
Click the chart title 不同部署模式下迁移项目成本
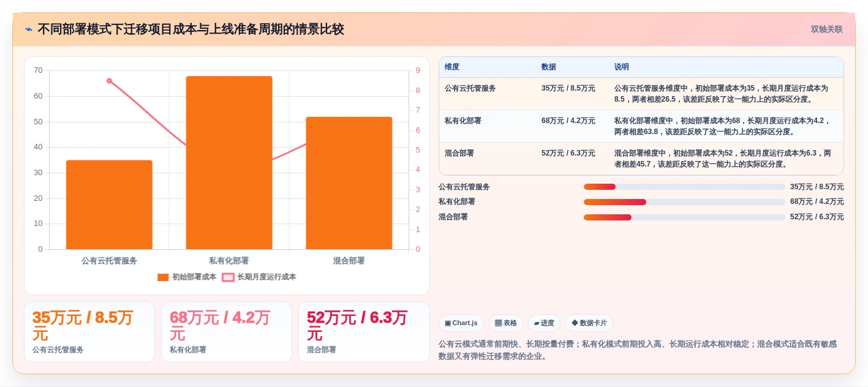tap(191, 29)
